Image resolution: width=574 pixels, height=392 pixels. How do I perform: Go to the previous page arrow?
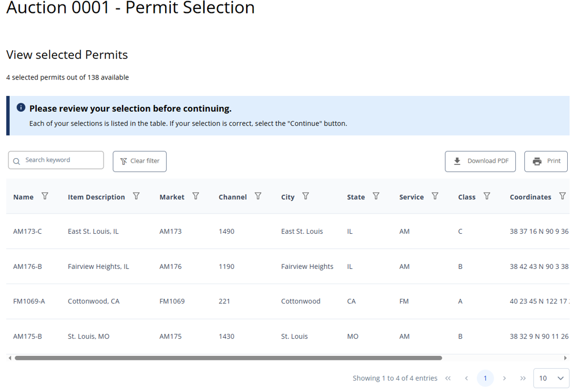(x=467, y=378)
